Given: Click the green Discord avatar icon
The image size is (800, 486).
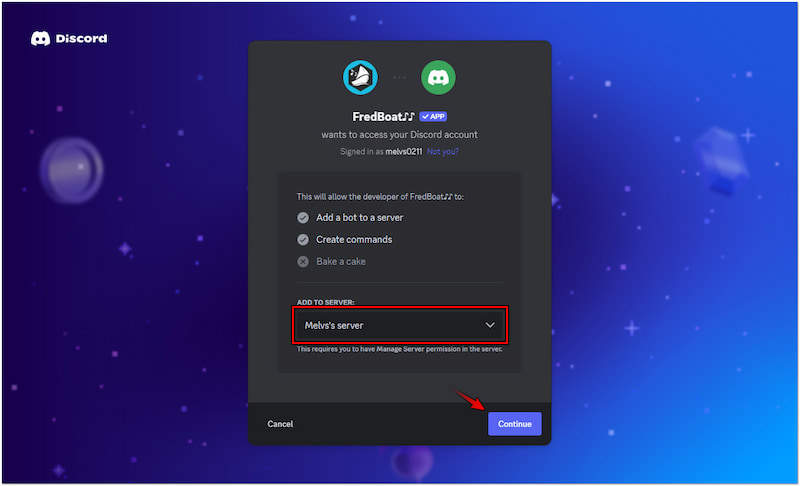Looking at the screenshot, I should [x=438, y=78].
